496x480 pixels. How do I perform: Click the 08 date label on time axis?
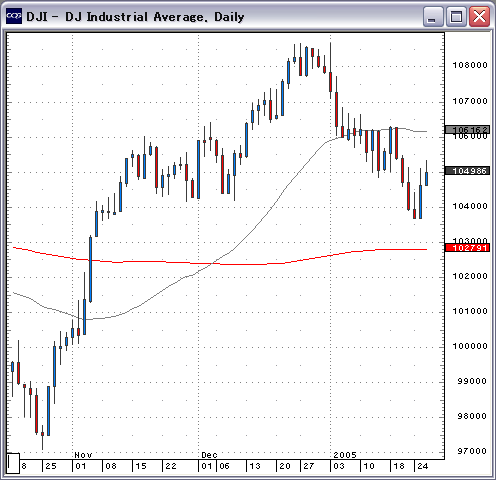click(111, 466)
